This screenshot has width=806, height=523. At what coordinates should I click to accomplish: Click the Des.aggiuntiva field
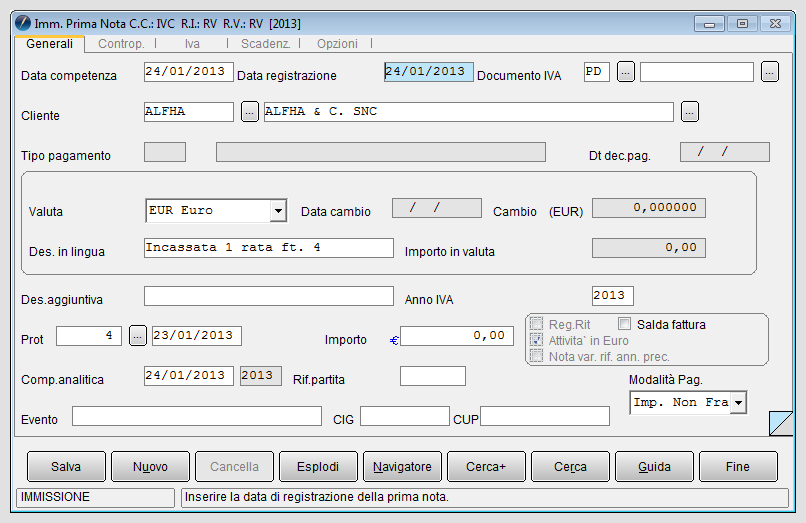(x=269, y=296)
